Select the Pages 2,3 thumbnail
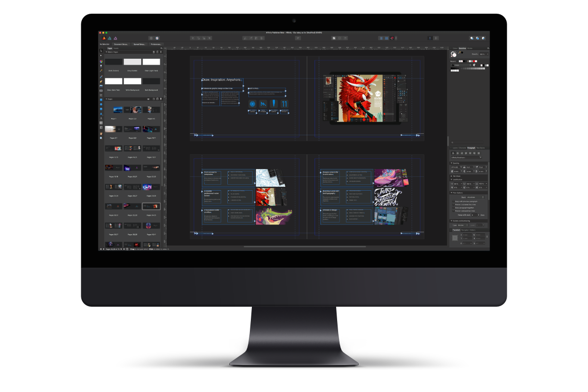The width and height of the screenshot is (588, 392). 132,110
